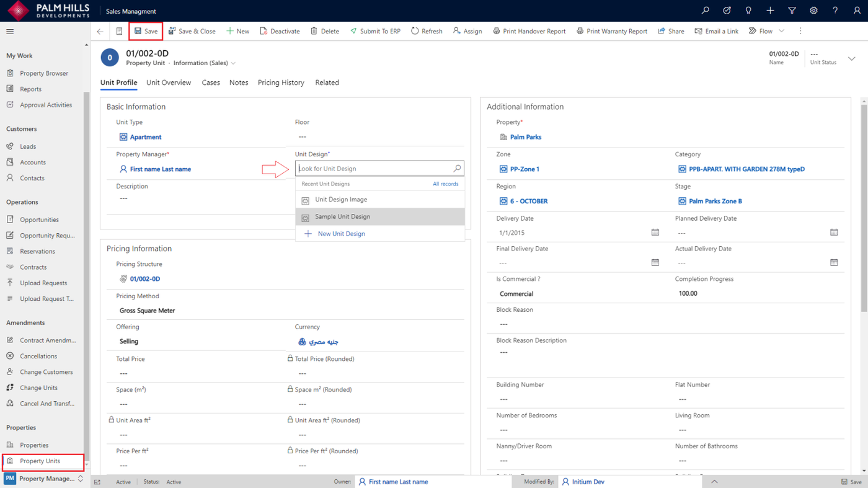Click the lookup search icon in Unit Design
The width and height of the screenshot is (868, 488).
coord(457,169)
